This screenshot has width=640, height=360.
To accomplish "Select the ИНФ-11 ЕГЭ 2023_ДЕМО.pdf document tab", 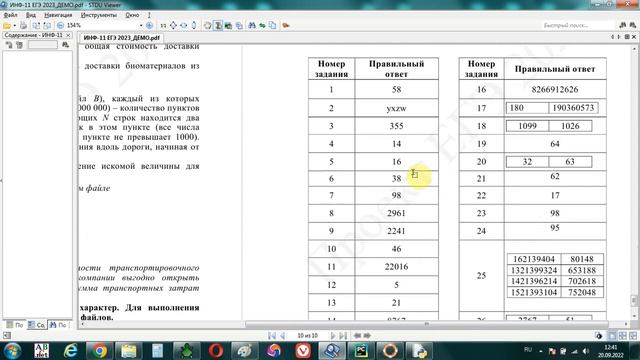I will click(x=121, y=38).
